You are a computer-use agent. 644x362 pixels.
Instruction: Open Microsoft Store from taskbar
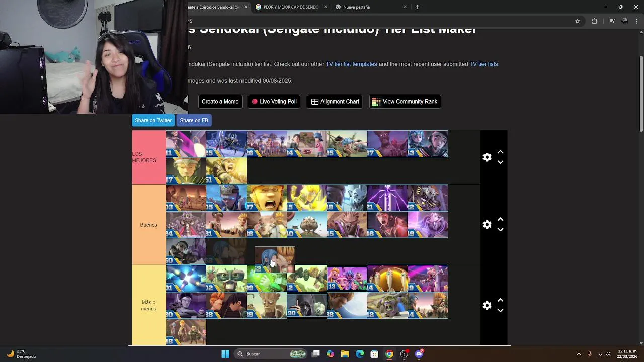point(374,354)
